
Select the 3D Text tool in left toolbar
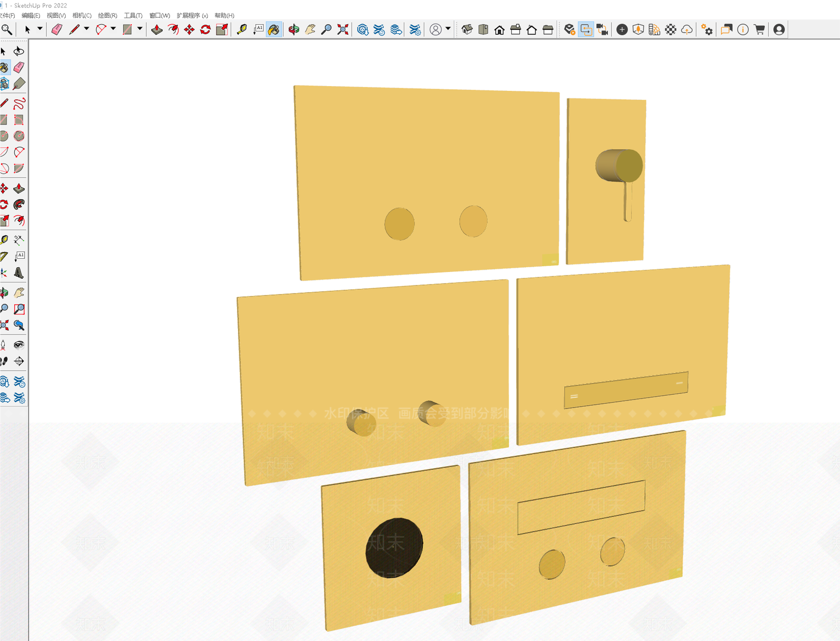[19, 273]
